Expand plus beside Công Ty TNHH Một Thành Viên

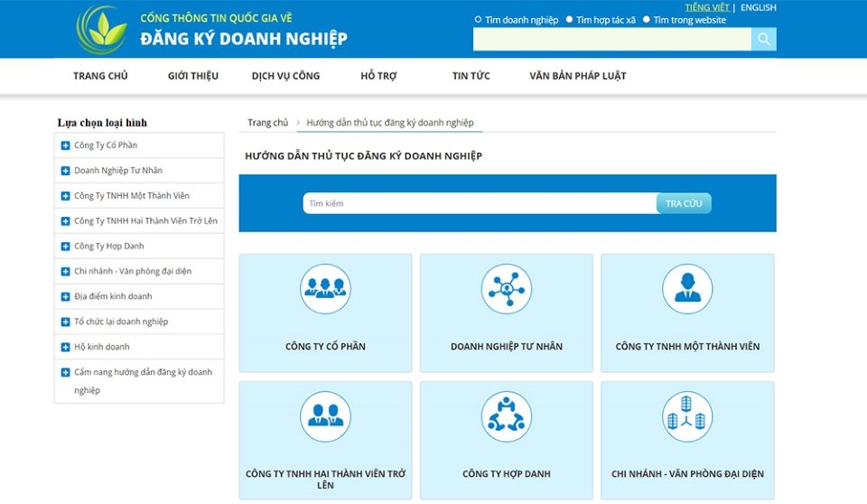[x=65, y=196]
